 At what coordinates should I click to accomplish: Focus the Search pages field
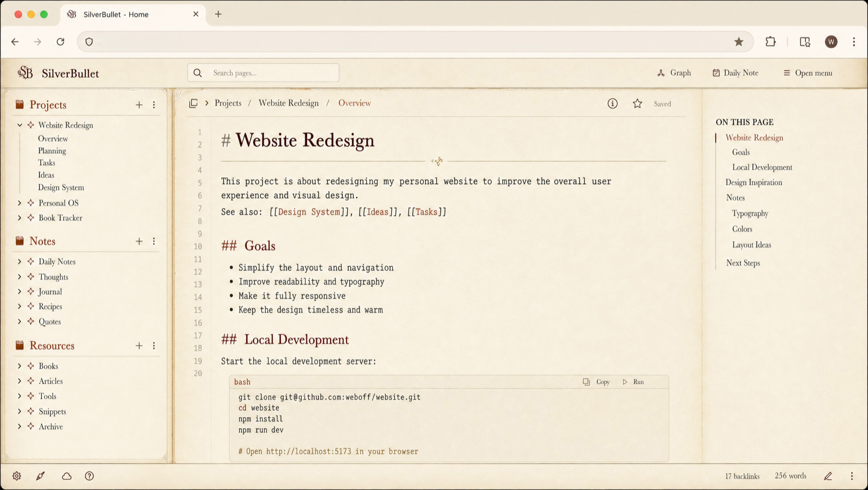click(x=263, y=73)
